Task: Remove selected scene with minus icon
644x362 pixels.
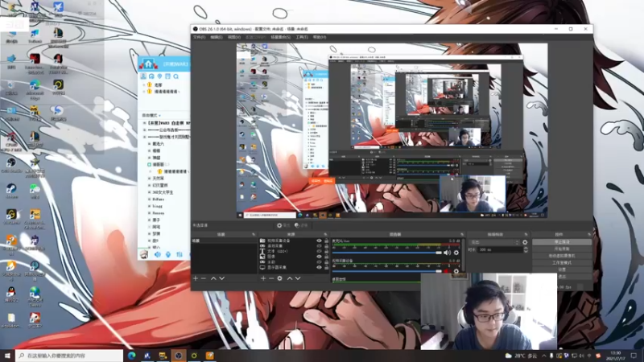Action: coord(204,278)
